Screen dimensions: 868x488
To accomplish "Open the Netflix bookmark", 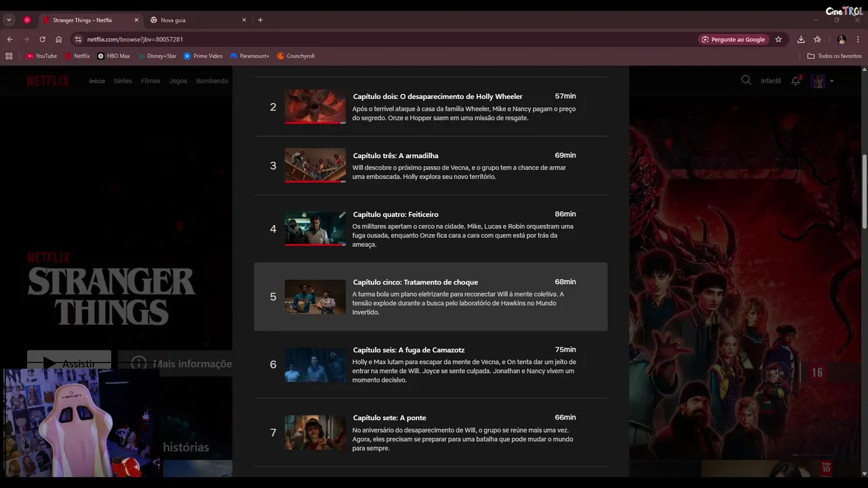I will 77,56.
